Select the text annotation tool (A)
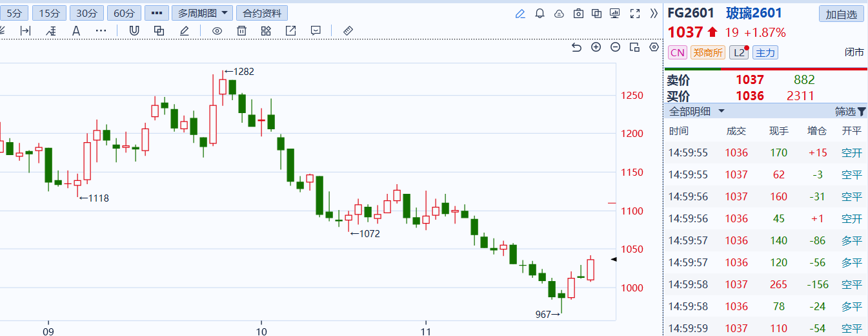Screen dimensions: 868x336 point(76,30)
